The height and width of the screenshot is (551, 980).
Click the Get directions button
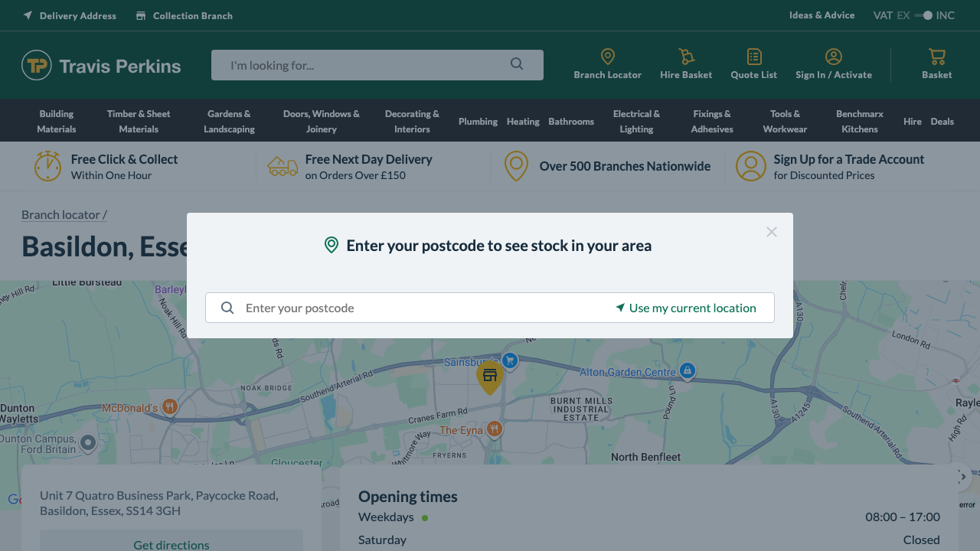point(171,544)
